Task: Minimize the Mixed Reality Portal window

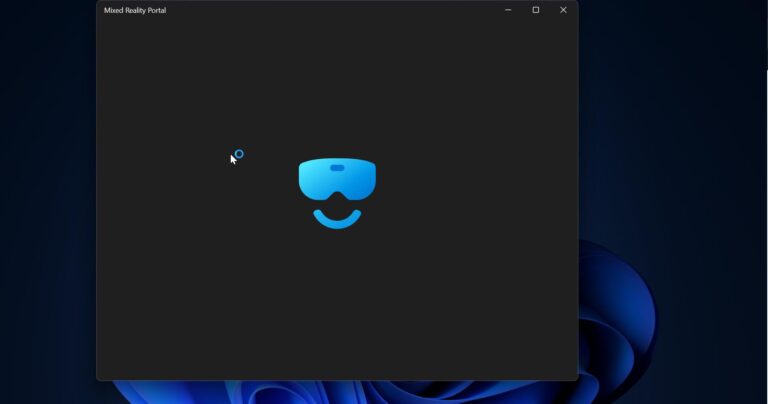Action: point(508,10)
